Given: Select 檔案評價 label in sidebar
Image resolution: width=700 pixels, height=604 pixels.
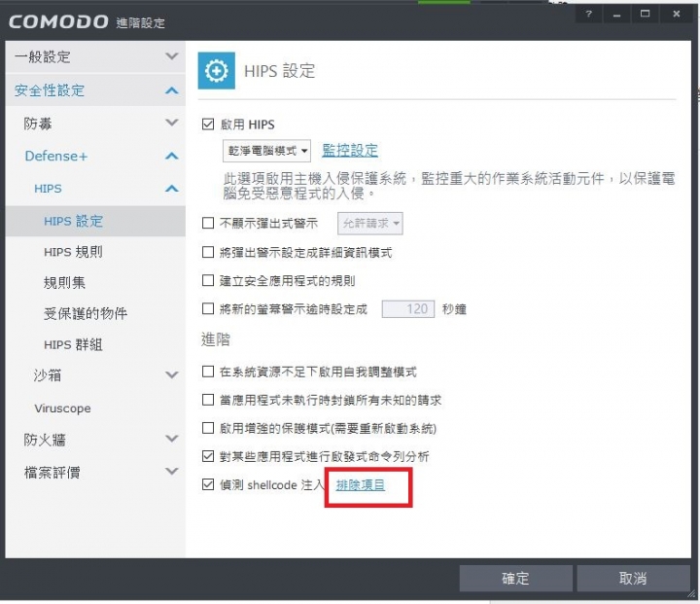Looking at the screenshot, I should pos(52,473).
